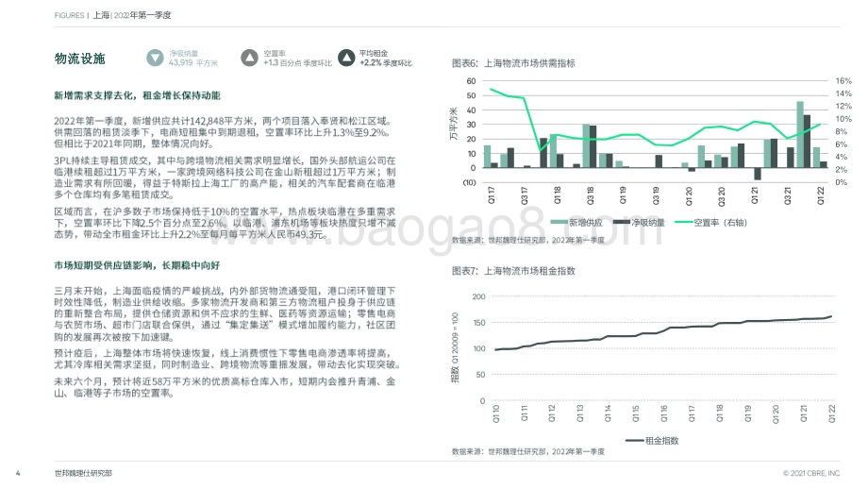Click the Q3 19 x-axis label
The height and width of the screenshot is (489, 868).
click(x=656, y=195)
